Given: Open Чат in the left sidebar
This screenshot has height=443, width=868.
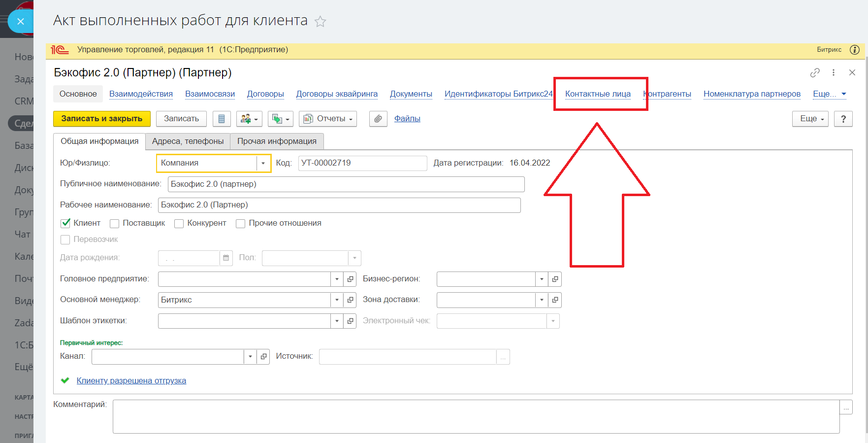Looking at the screenshot, I should pos(22,235).
